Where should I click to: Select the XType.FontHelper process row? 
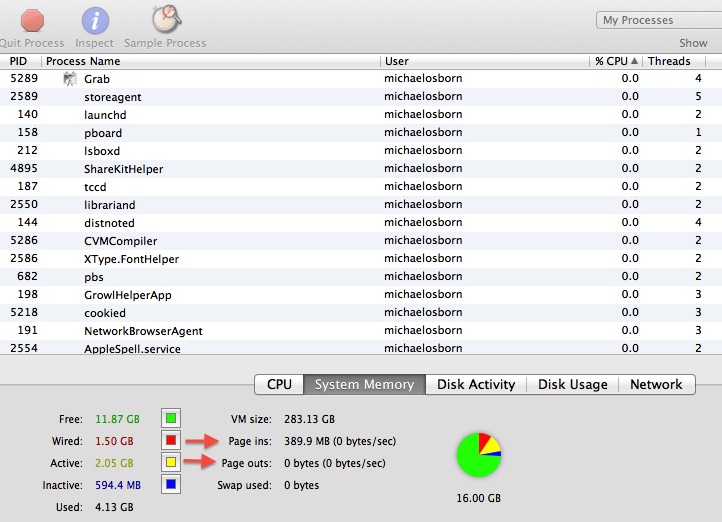(361, 258)
